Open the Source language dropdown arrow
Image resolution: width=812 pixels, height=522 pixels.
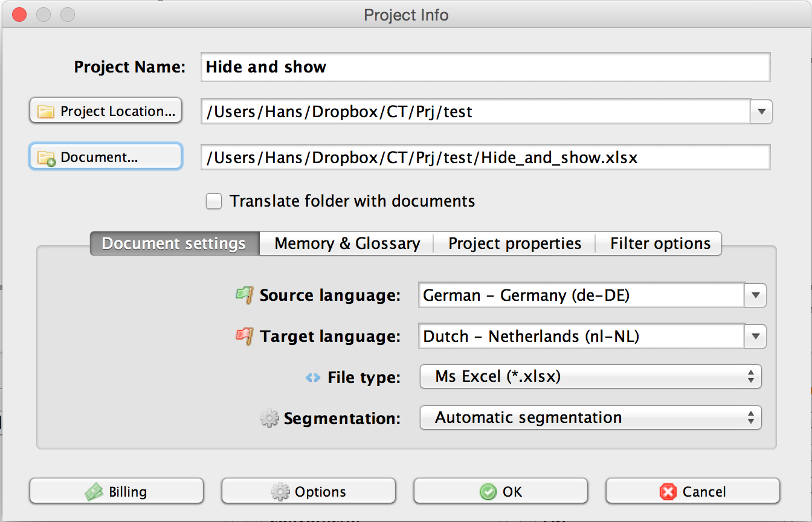click(x=755, y=295)
